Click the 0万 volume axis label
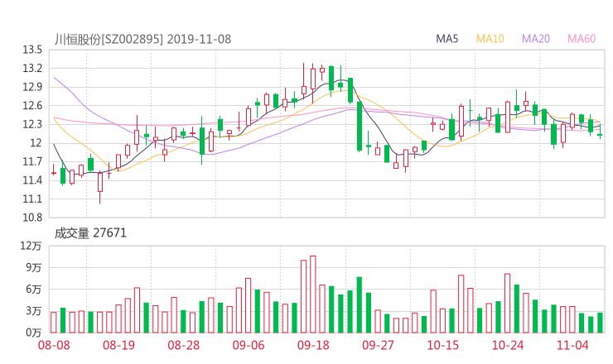This screenshot has height=364, width=613. [34, 333]
